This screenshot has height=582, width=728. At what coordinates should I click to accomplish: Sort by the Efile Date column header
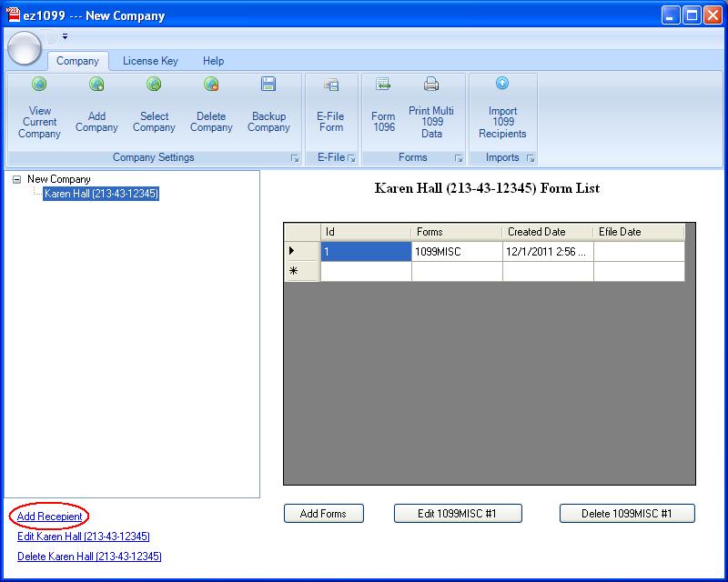[639, 232]
